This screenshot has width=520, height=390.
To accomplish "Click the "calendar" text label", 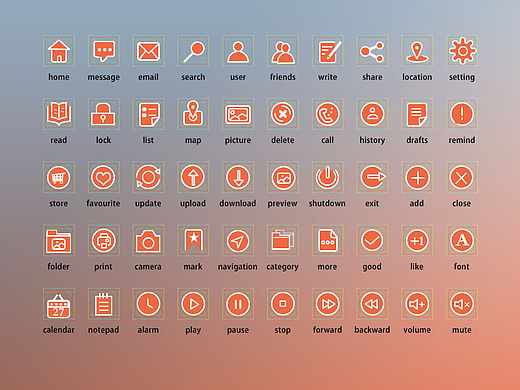I will (x=59, y=330).
